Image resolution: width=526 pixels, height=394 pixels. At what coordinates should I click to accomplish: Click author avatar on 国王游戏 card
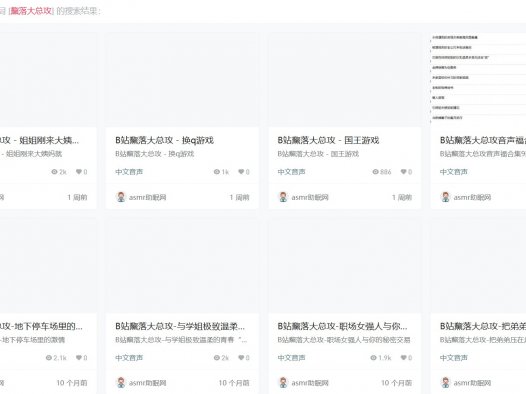[283, 197]
